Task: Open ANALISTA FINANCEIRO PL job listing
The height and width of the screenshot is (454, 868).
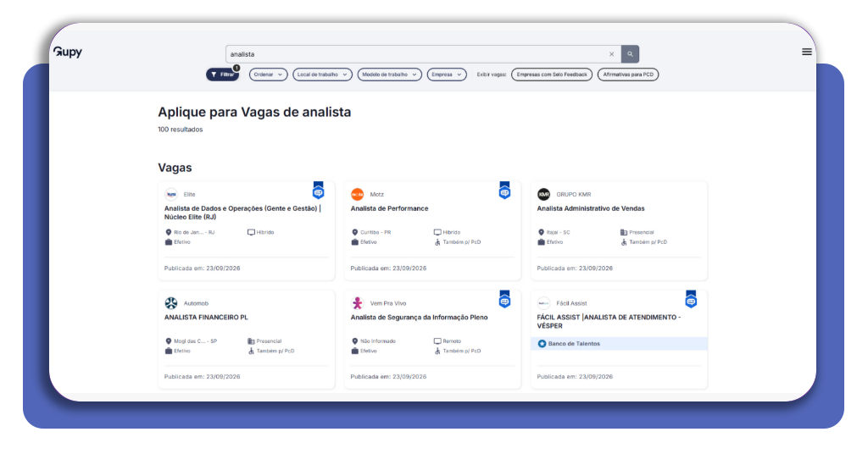Action: pyautogui.click(x=206, y=318)
